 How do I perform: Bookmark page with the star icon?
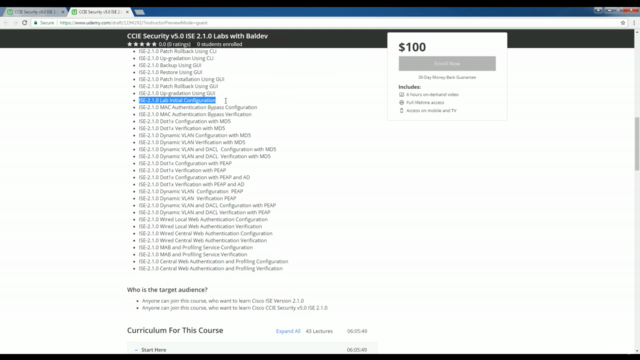click(623, 23)
